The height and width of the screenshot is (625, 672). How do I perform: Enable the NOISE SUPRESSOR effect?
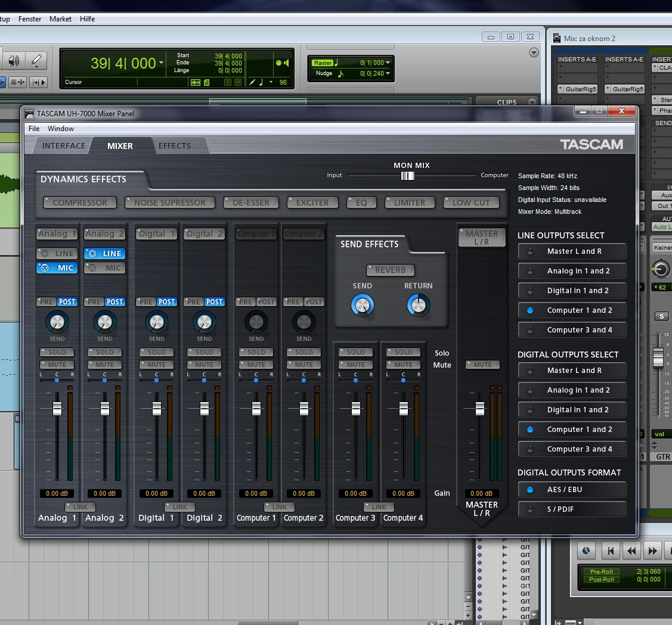click(x=170, y=202)
